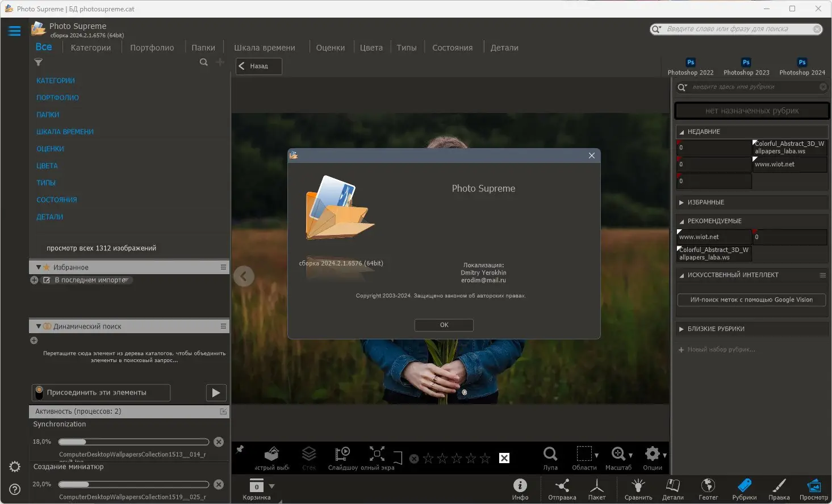Open the Инфо panel icon
832x504 pixels.
point(520,486)
